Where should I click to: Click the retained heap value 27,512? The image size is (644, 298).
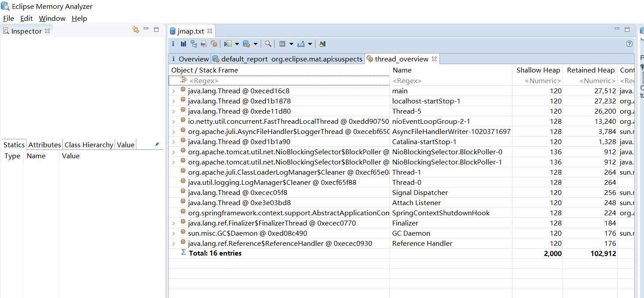[605, 91]
